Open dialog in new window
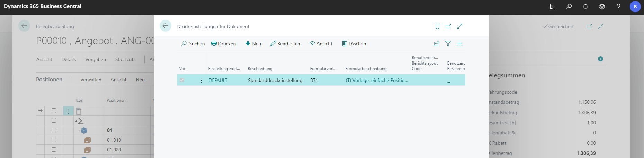The height and width of the screenshot is (158, 644). click(x=448, y=26)
